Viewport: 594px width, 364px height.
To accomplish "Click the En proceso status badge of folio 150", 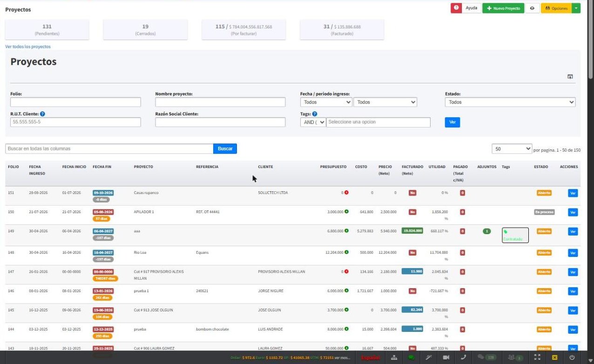I will 544,212.
